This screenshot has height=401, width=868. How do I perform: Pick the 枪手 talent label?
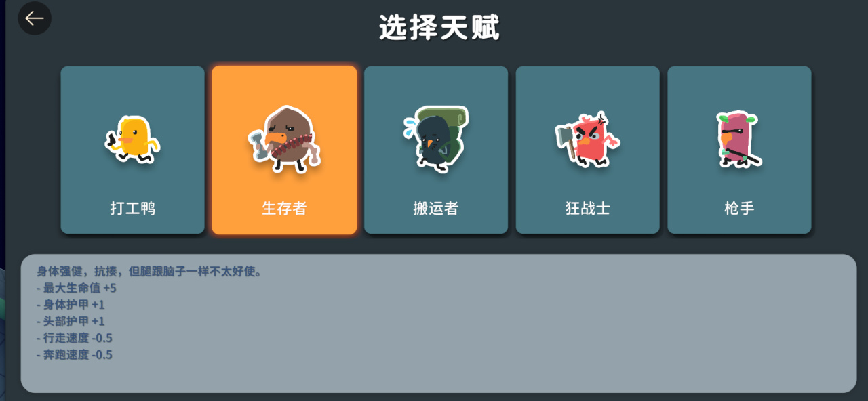click(739, 208)
